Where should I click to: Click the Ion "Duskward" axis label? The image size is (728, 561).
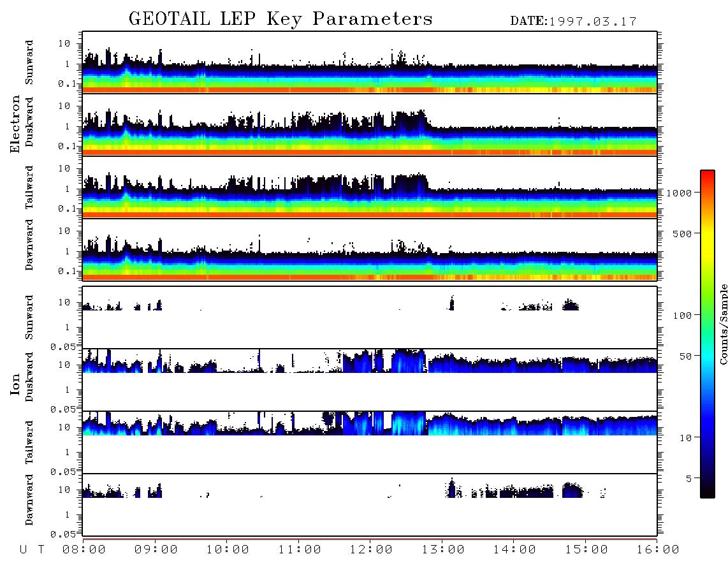coord(29,377)
